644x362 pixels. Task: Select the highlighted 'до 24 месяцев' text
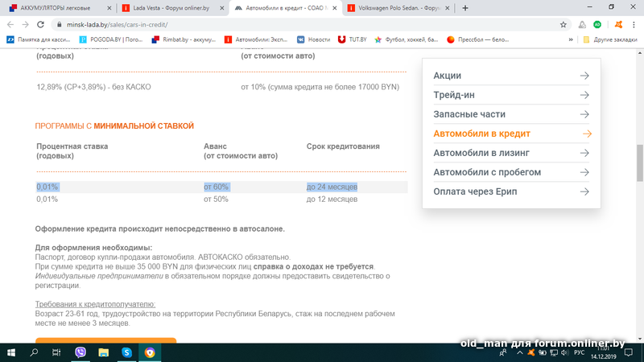[x=332, y=187]
